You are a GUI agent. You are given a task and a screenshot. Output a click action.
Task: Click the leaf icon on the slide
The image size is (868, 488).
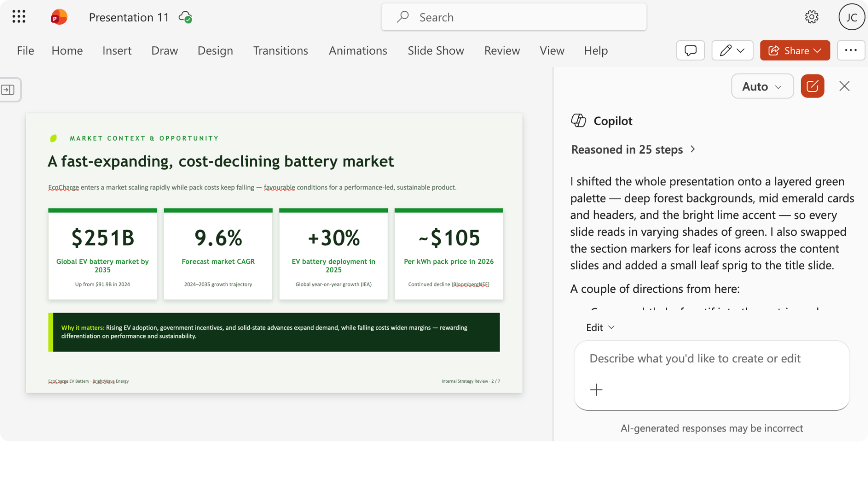(x=53, y=138)
